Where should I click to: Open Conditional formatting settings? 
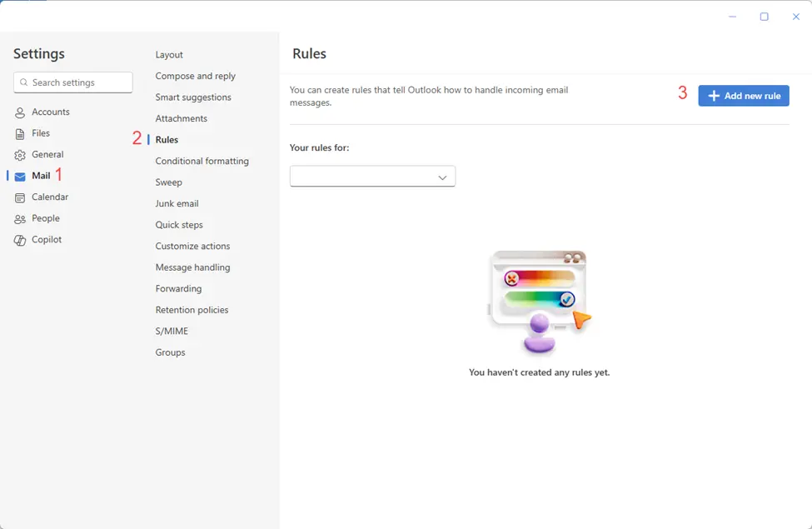coord(202,161)
